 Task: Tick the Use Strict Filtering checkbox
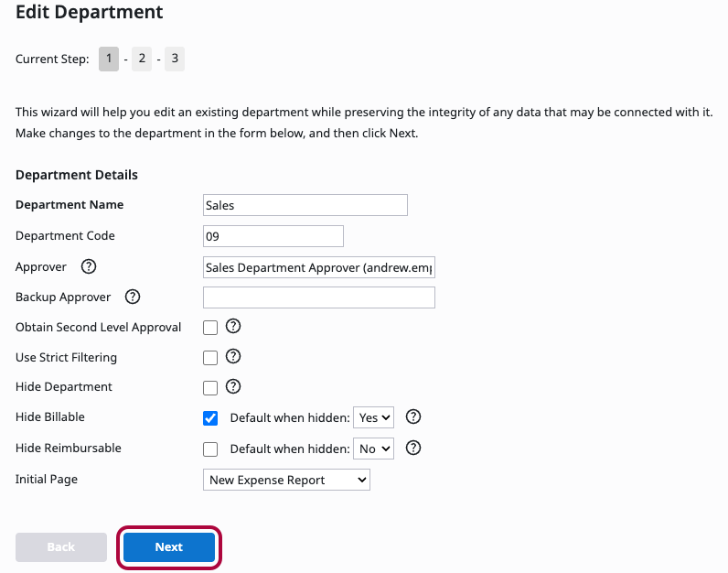click(x=210, y=358)
